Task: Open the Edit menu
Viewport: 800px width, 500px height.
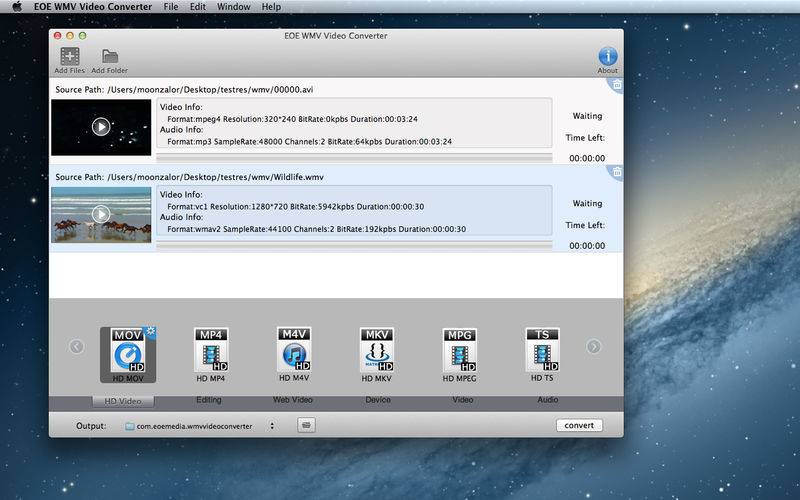Action: coord(197,7)
